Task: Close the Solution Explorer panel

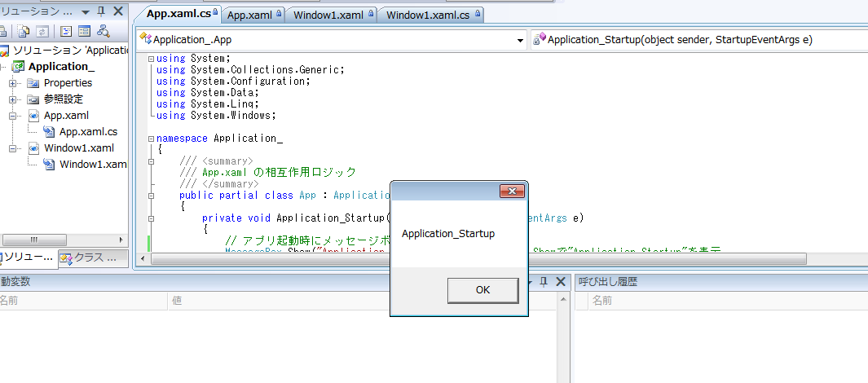Action: pyautogui.click(x=118, y=11)
